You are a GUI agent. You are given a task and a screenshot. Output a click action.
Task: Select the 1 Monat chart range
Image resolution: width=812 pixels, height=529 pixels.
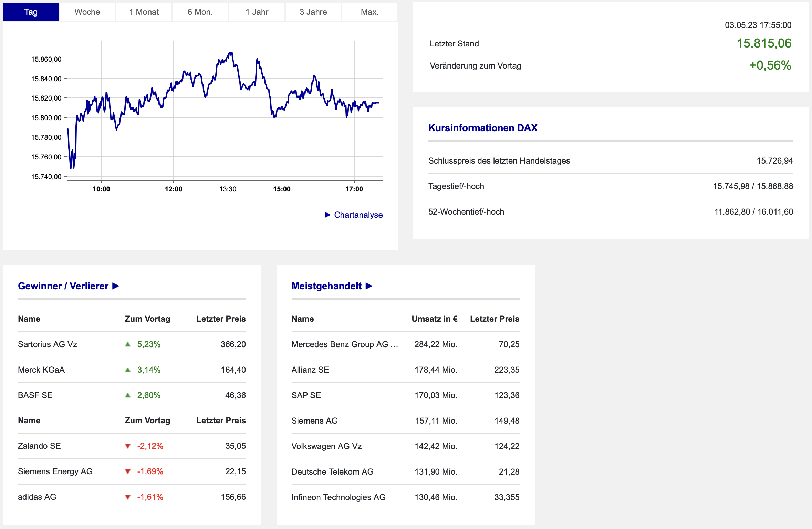144,12
